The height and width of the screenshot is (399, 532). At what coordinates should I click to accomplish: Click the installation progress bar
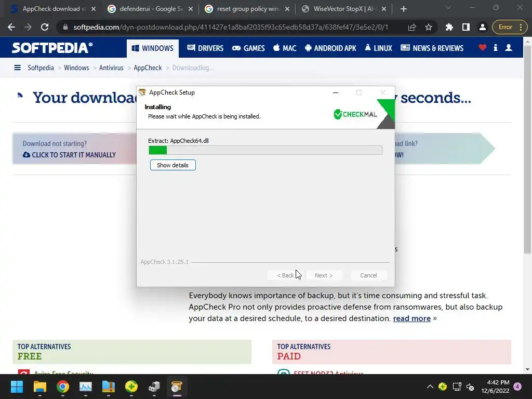tap(265, 150)
